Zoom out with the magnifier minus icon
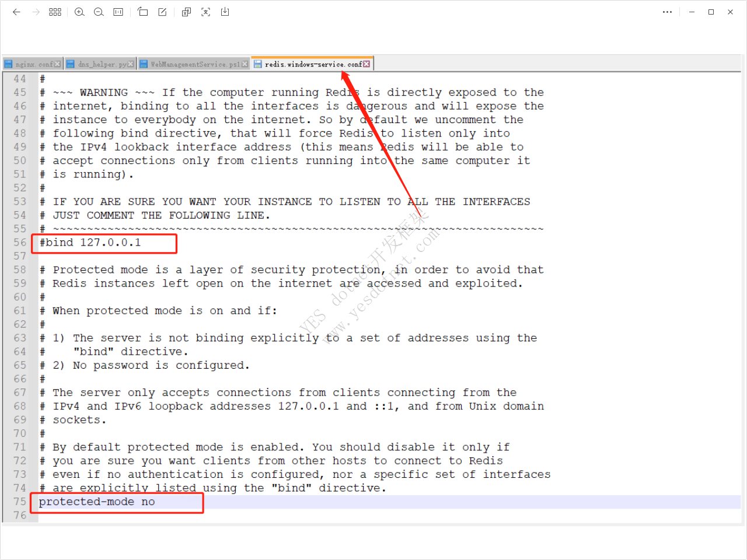 point(99,12)
